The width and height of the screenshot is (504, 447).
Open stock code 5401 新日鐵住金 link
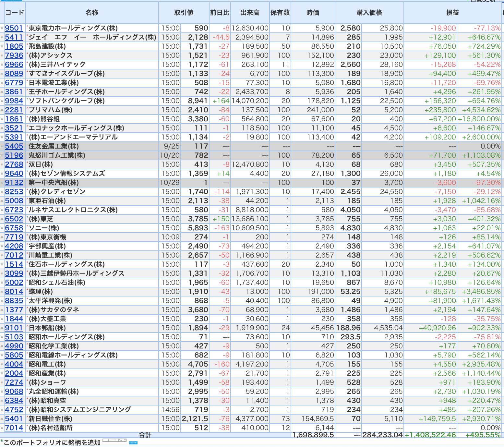[x=14, y=419]
